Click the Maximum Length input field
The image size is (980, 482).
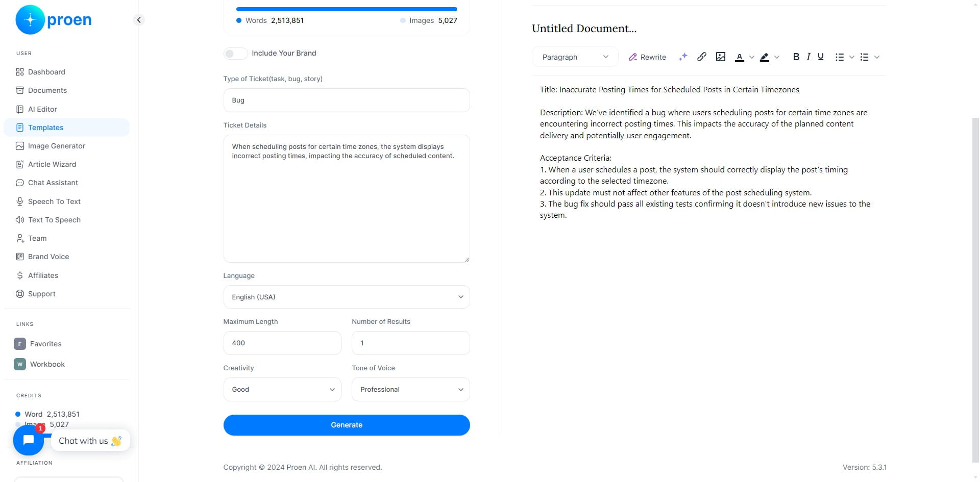click(x=282, y=343)
